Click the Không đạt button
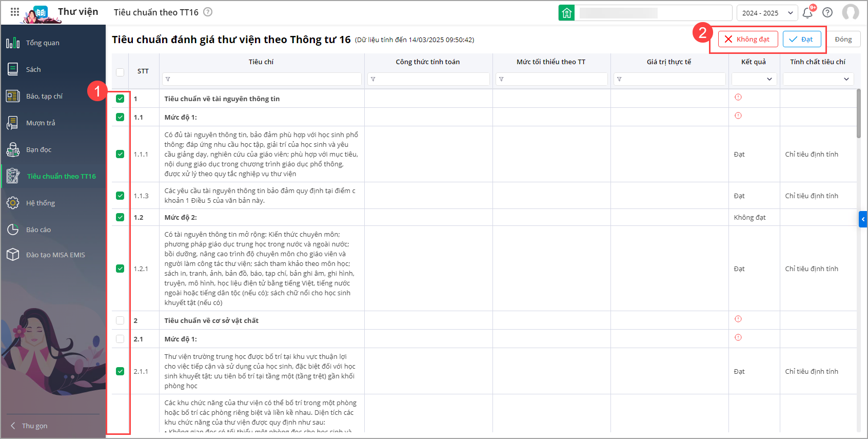Screen dimensions: 868x439 [747, 39]
